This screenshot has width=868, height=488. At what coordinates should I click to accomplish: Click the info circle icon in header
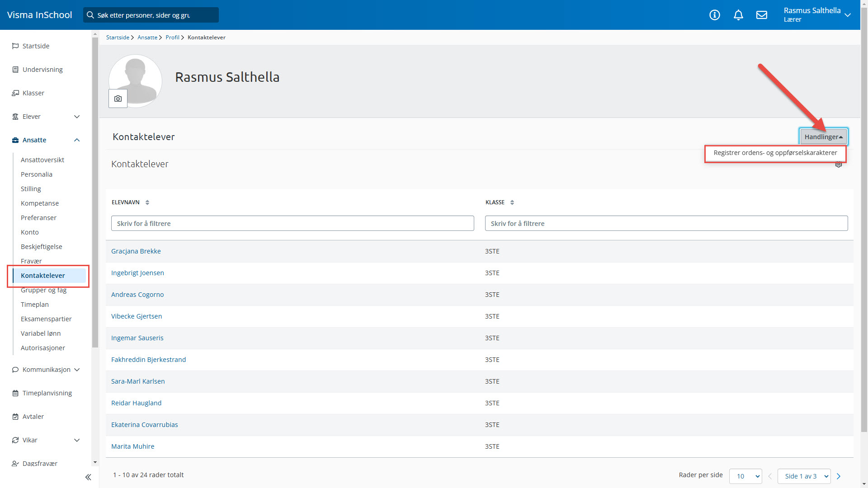coord(714,15)
